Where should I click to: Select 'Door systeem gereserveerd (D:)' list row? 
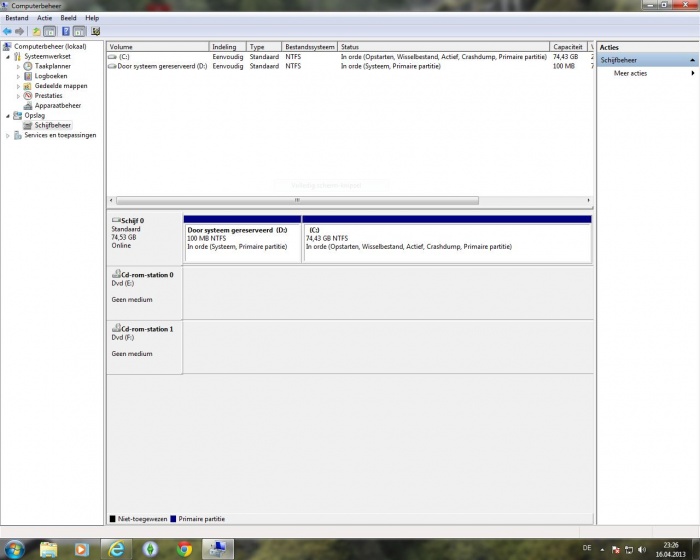(x=350, y=66)
